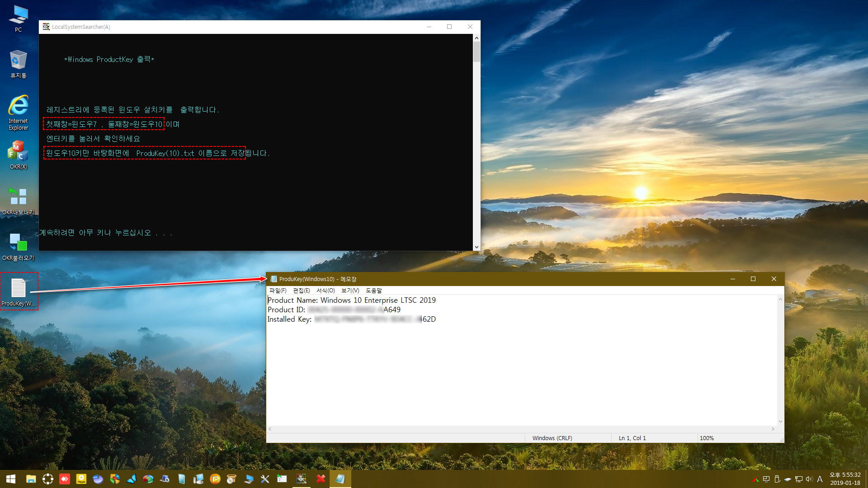This screenshot has width=868, height=488.
Task: Open the OKR(X) desktop shortcut
Action: [x=18, y=155]
